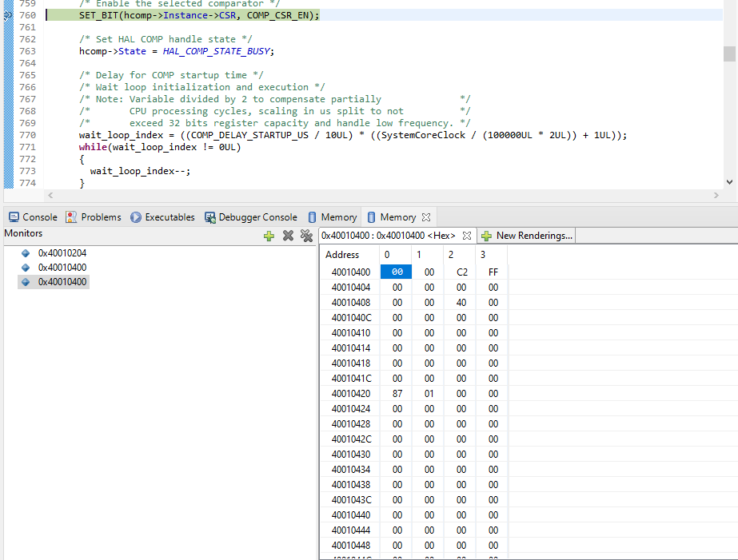
Task: Click address cell 40010448
Action: (351, 546)
